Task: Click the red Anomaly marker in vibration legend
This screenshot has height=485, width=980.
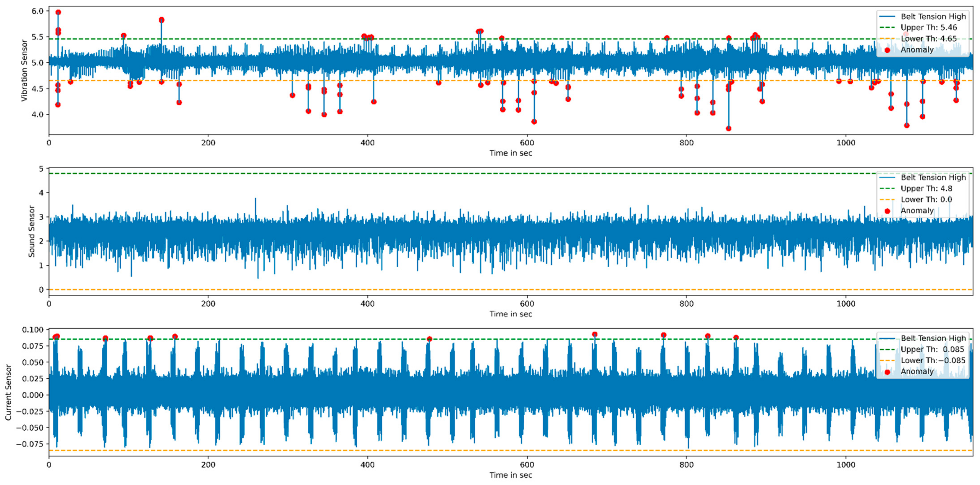Action: (x=888, y=50)
